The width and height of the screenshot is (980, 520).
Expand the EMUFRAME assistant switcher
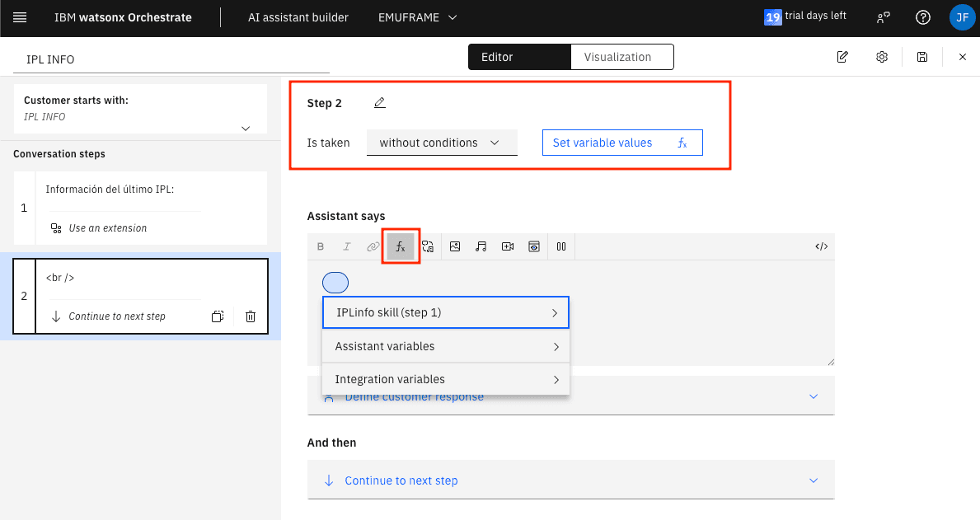click(x=417, y=17)
